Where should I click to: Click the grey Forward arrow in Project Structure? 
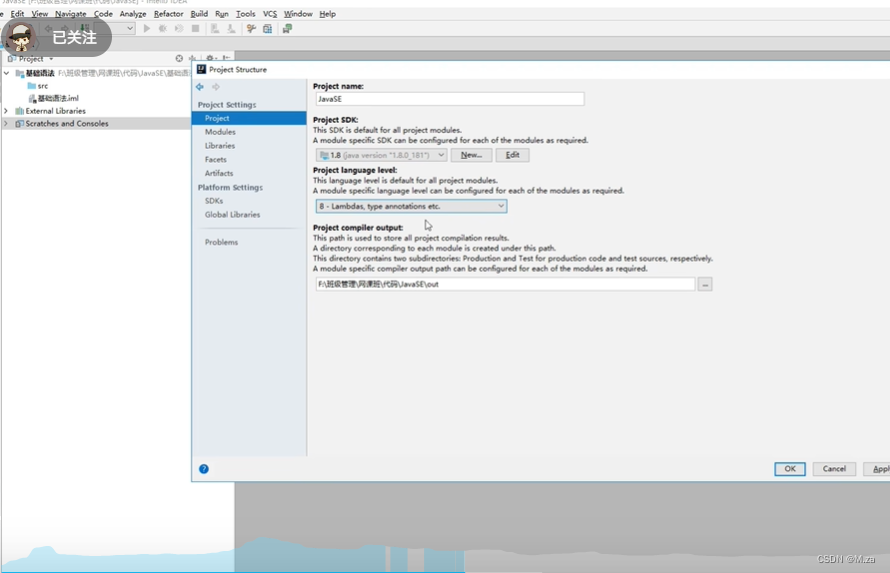tap(216, 87)
